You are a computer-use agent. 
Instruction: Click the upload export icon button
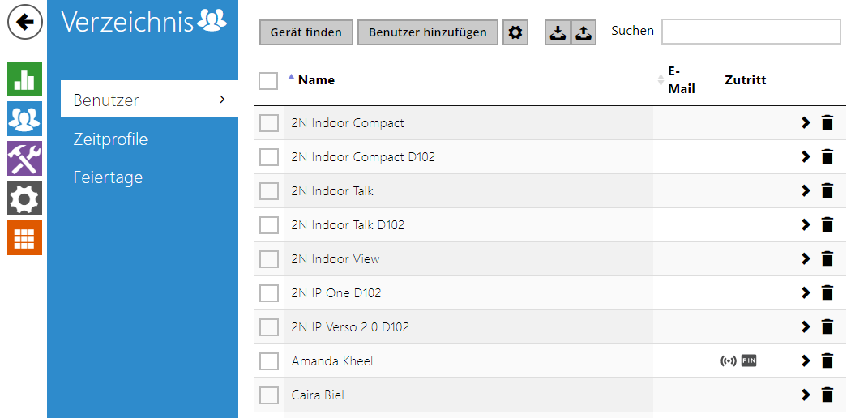click(x=584, y=32)
